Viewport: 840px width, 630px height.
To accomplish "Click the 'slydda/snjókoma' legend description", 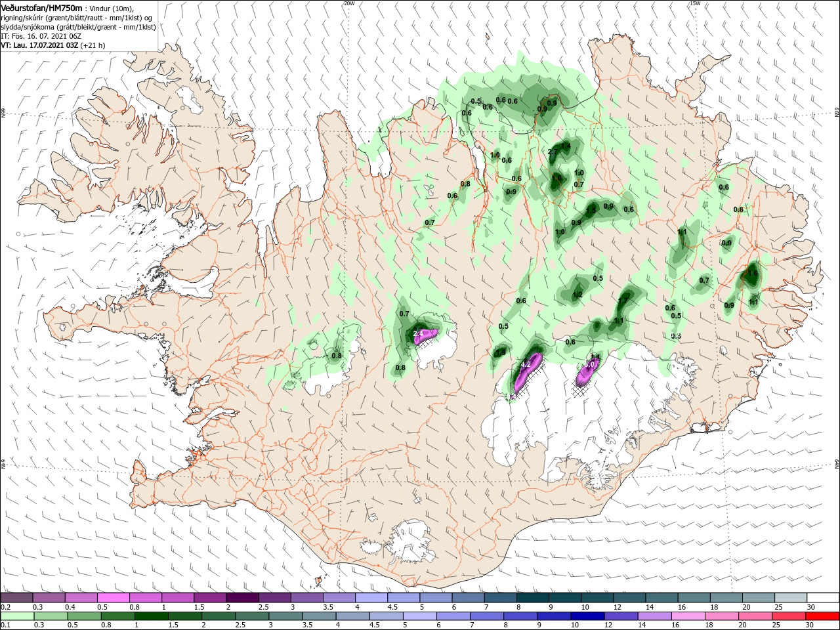I will [x=26, y=27].
